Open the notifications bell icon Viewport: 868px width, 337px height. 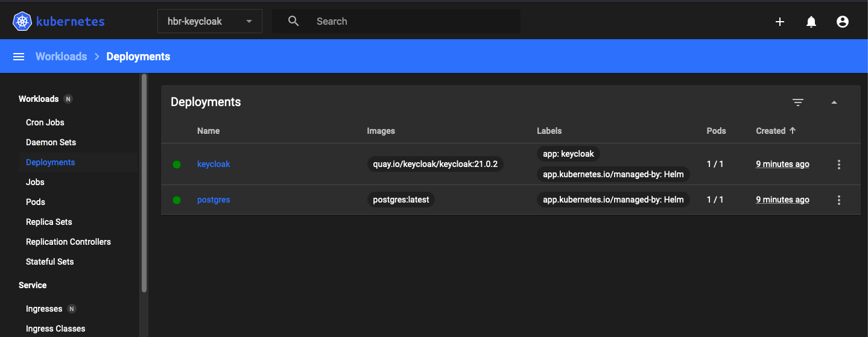click(x=811, y=22)
